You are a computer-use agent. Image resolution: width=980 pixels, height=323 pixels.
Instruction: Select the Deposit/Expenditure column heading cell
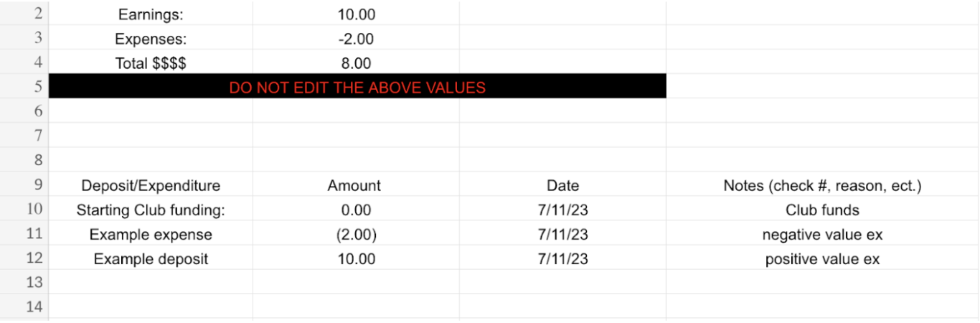point(151,186)
